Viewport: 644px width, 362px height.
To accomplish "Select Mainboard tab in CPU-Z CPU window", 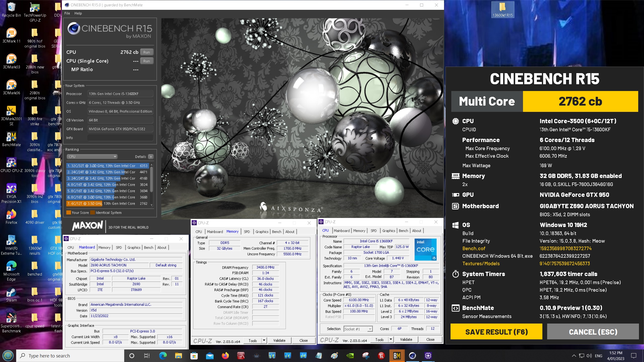I will coord(342,231).
